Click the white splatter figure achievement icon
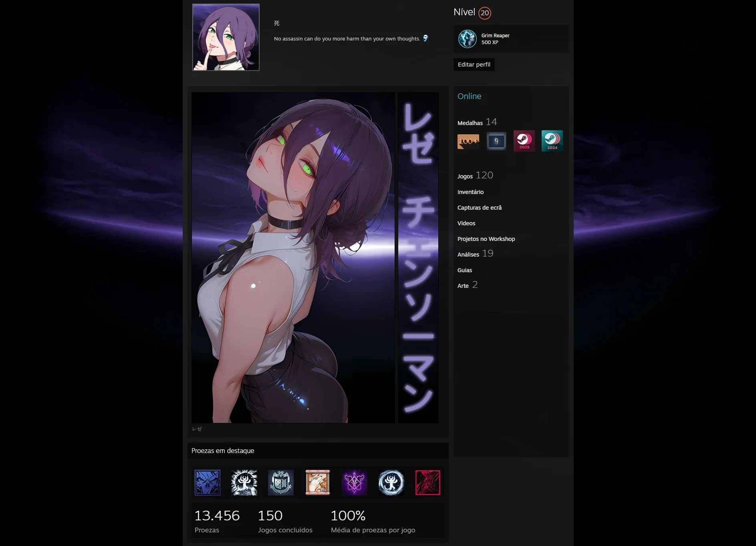 (x=244, y=483)
